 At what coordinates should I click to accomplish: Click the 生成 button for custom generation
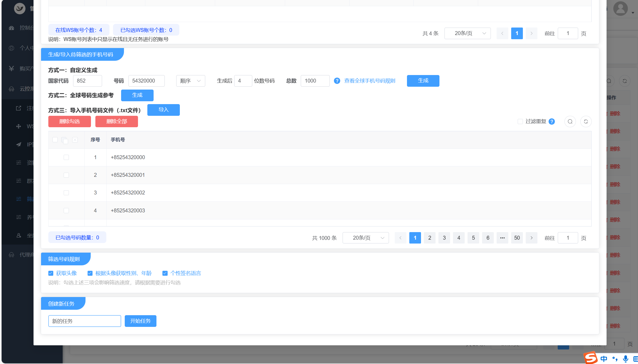tap(423, 81)
